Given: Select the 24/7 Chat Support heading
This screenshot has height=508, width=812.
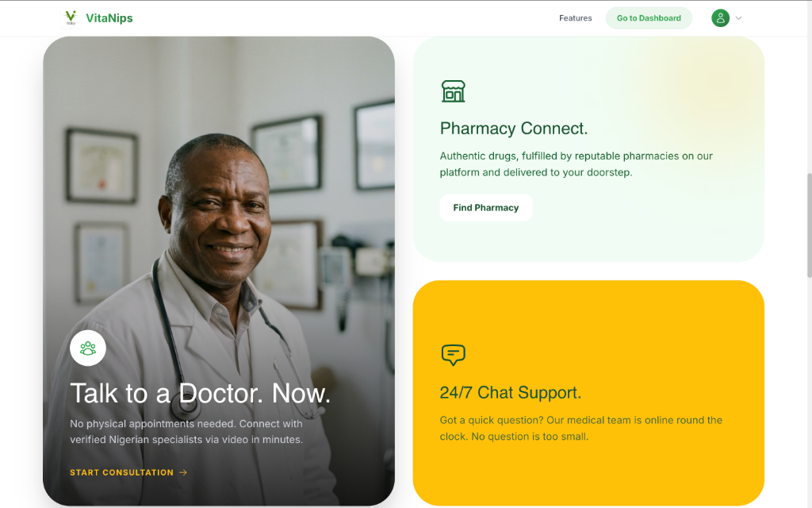Looking at the screenshot, I should [x=511, y=392].
